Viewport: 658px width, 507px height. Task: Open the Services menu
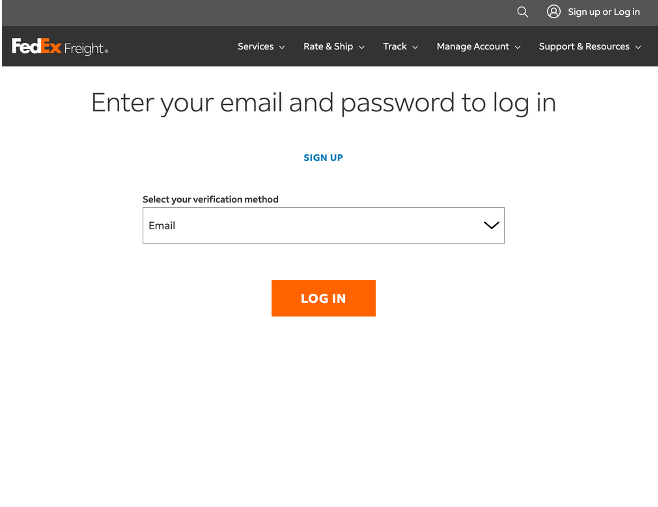click(x=261, y=47)
